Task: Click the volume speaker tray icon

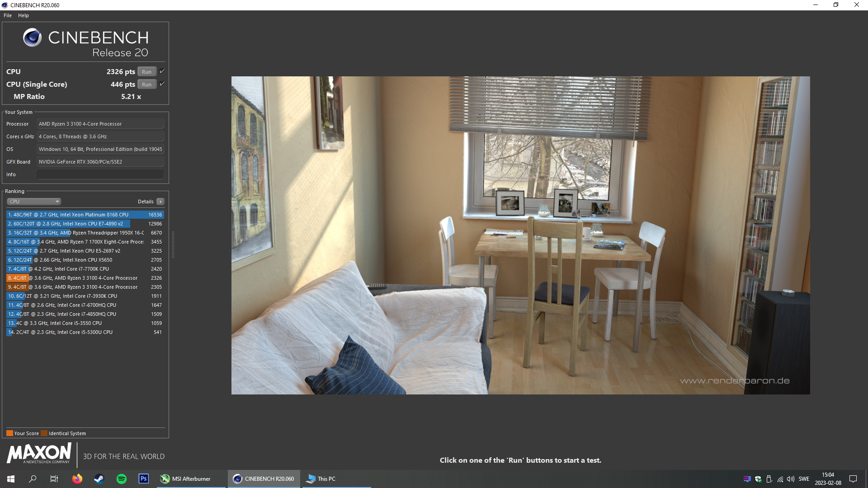Action: tap(791, 479)
